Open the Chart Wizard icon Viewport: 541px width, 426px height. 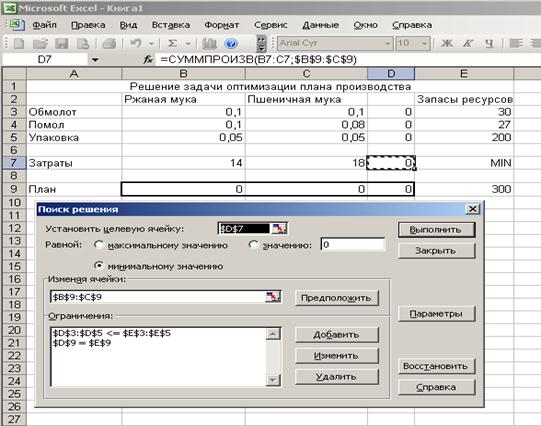point(209,43)
